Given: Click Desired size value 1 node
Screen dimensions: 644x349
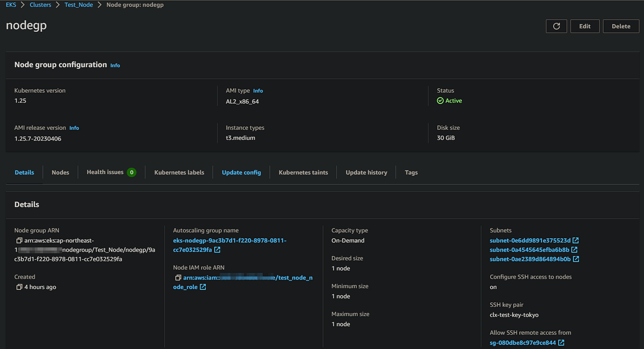Looking at the screenshot, I should [x=341, y=269].
